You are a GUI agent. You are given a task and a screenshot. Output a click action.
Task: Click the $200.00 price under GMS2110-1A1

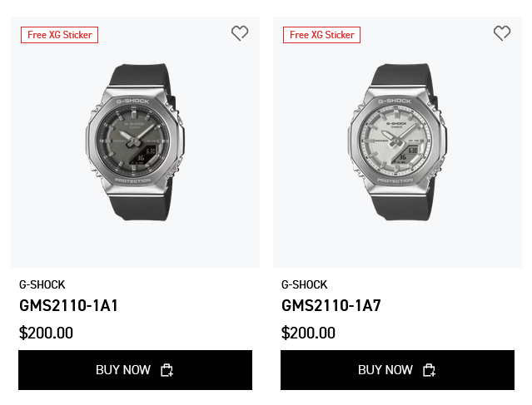(x=47, y=333)
